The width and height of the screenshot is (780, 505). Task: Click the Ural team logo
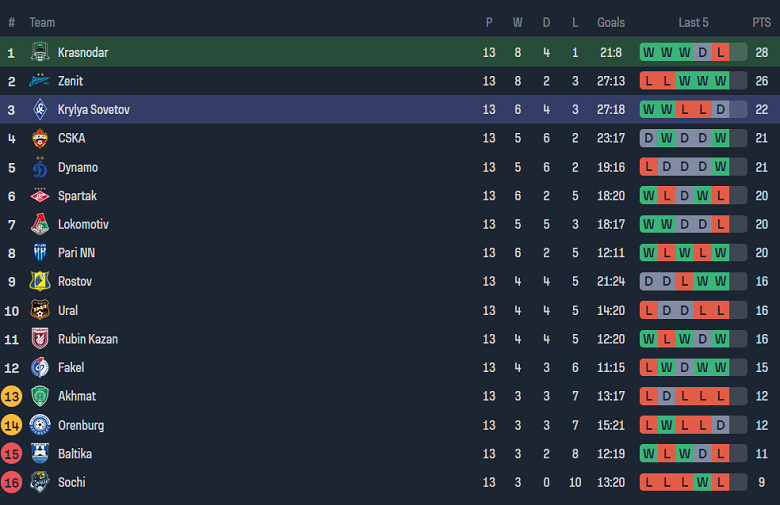40,310
